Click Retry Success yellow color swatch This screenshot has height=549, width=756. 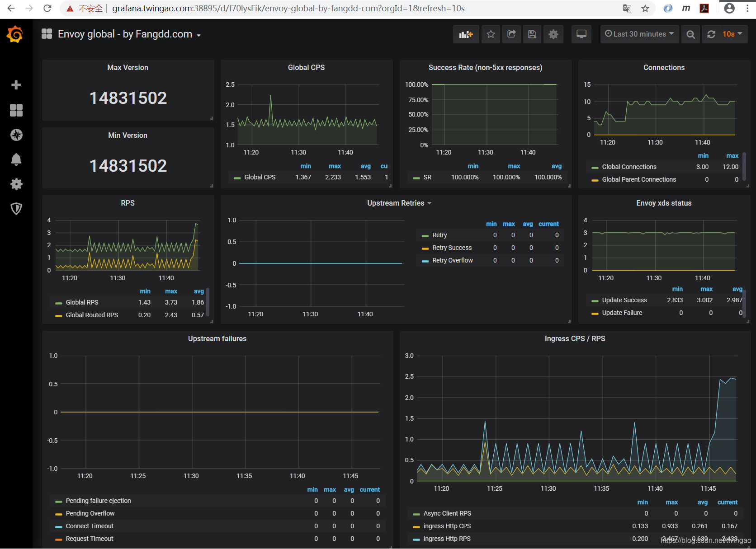tap(425, 248)
